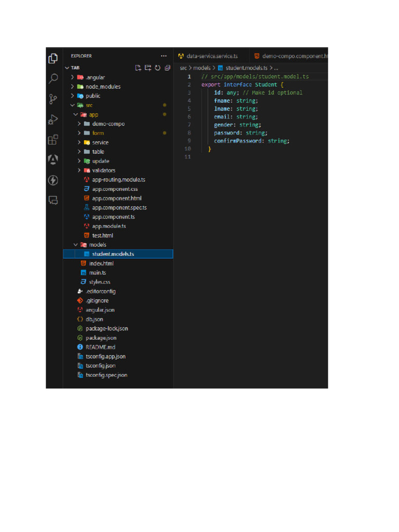Viewport: 399px width, 532px height.
Task: Expand the .angular folder
Action: pos(72,77)
